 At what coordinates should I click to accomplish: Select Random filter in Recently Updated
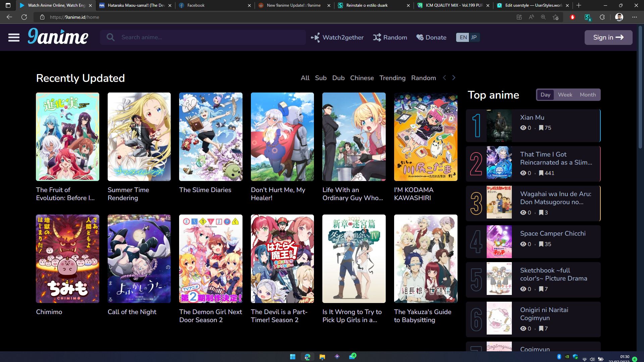click(424, 78)
